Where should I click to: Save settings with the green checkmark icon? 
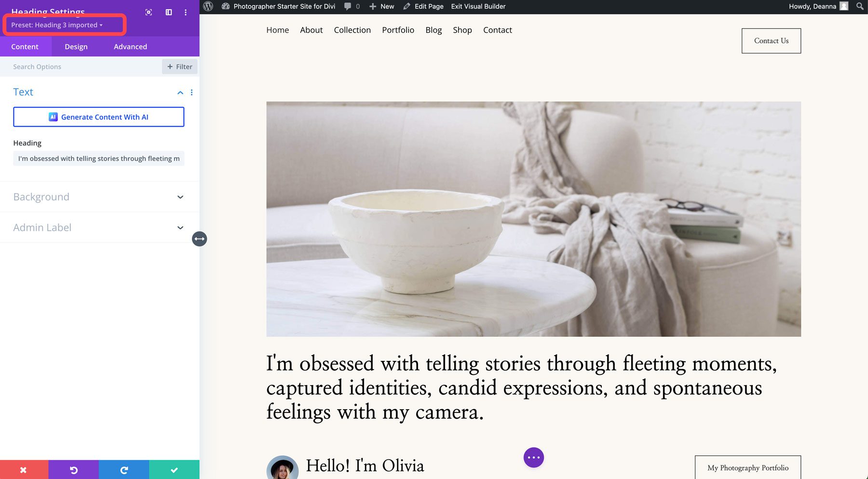pos(174,469)
